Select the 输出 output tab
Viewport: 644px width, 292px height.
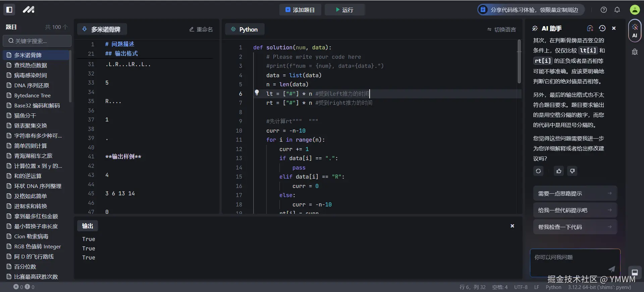[x=88, y=226]
